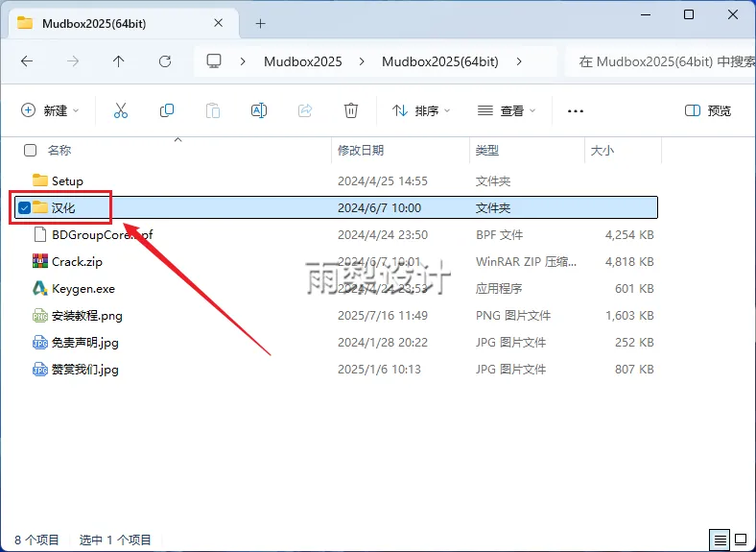Click the 8 个项目 status text
Screen dimensions: 756x552
click(x=36, y=540)
